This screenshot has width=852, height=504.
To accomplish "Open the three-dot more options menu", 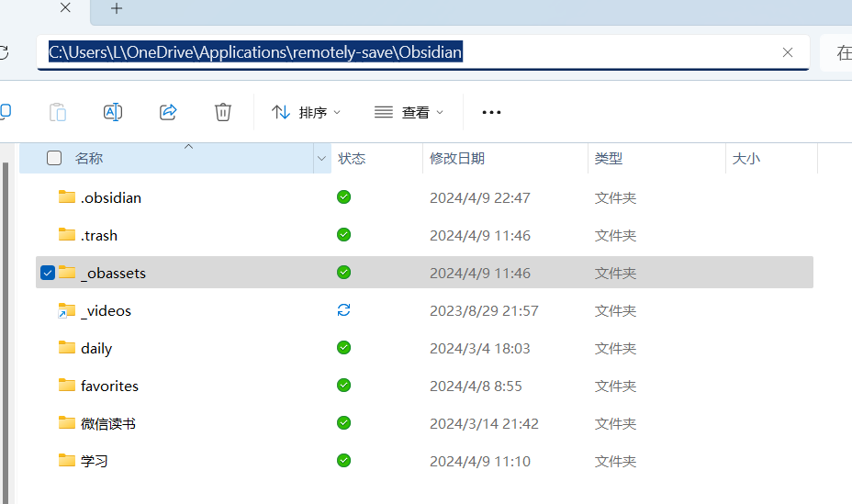I will point(491,112).
